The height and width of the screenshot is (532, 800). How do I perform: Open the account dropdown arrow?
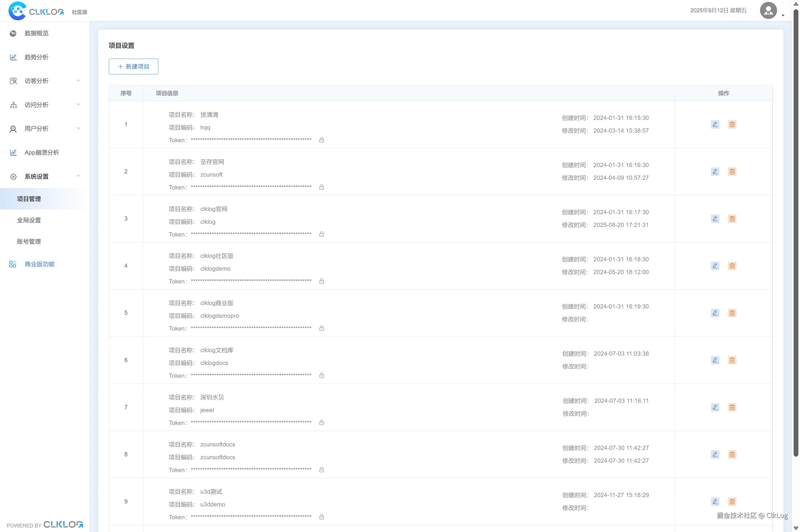pyautogui.click(x=783, y=15)
